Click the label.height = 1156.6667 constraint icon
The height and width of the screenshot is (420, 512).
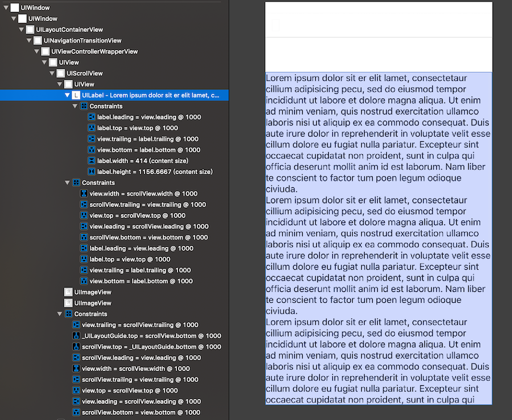(x=92, y=172)
